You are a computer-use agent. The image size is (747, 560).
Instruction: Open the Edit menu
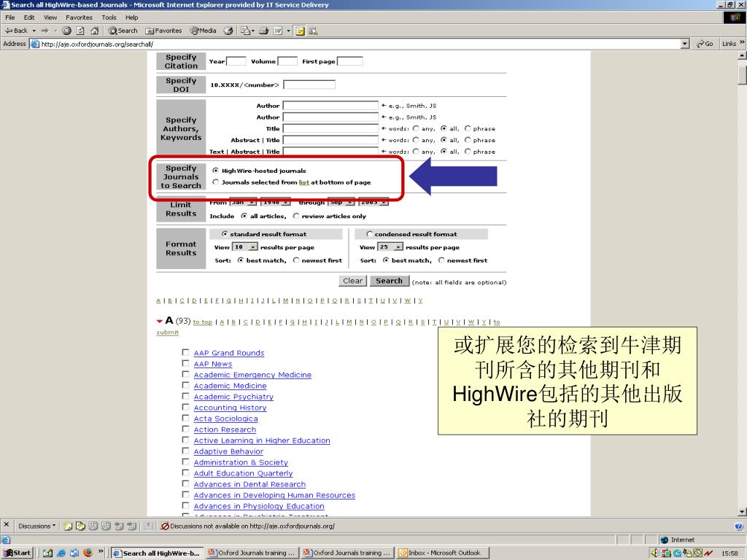click(29, 17)
